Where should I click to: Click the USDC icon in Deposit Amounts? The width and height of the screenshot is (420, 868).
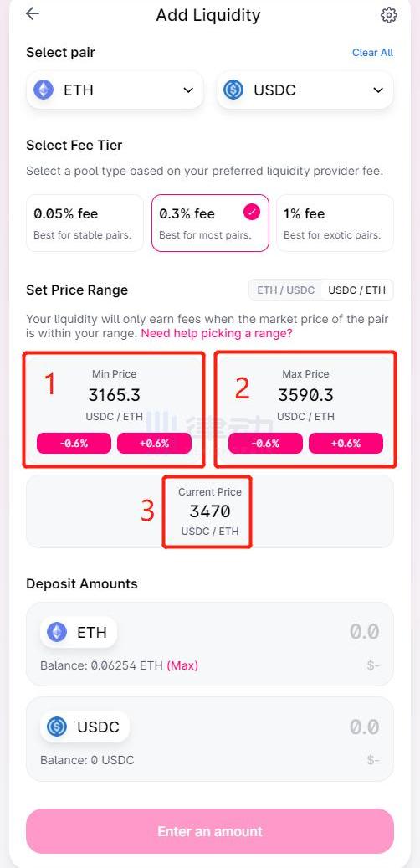pos(56,727)
